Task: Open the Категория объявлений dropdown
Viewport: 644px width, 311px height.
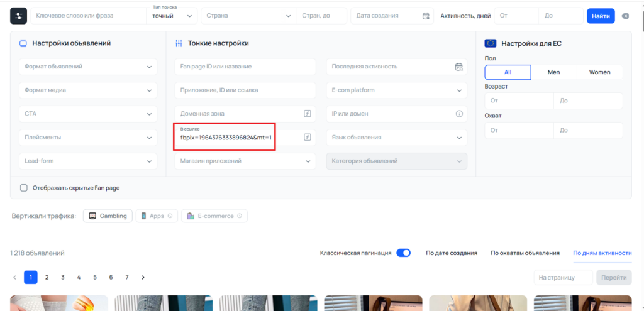Action: pos(397,161)
